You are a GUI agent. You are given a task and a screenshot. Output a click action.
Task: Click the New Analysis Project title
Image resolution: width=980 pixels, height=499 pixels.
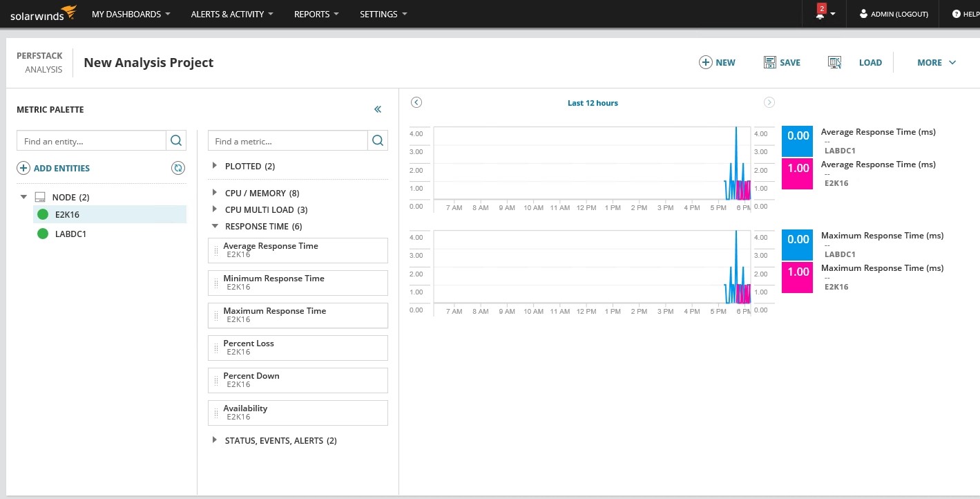tap(148, 62)
